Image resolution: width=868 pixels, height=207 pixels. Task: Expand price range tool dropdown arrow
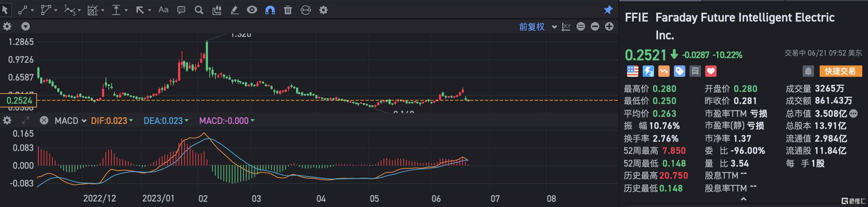[x=126, y=10]
